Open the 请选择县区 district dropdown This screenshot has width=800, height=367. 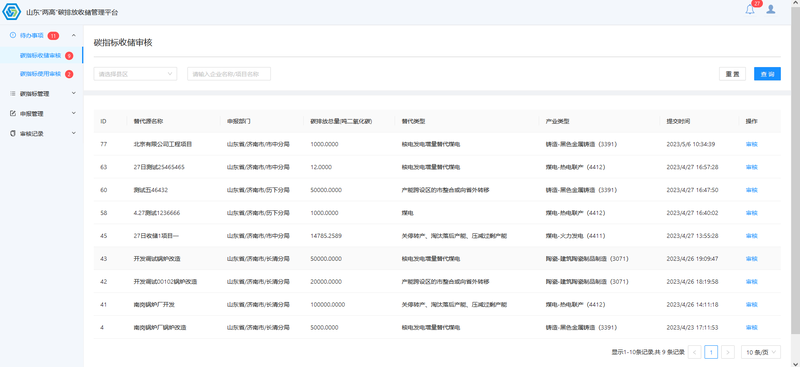[x=135, y=74]
